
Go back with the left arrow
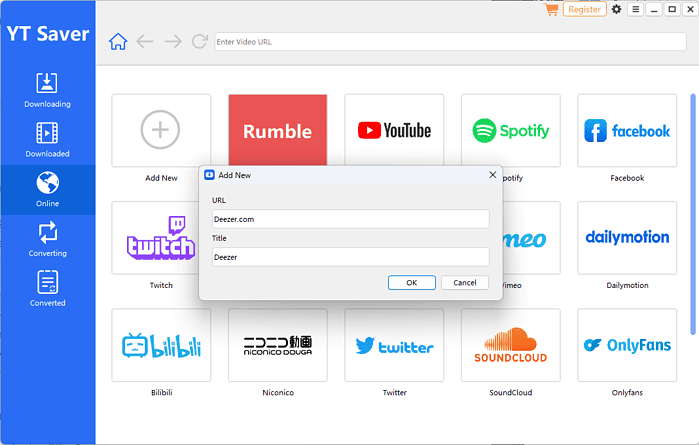click(x=145, y=42)
